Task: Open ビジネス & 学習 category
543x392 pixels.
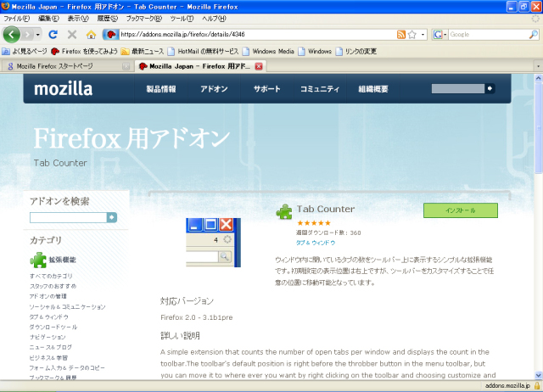Action: tap(48, 358)
